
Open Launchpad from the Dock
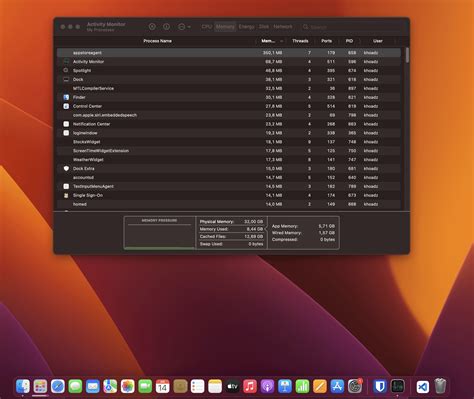(40, 386)
